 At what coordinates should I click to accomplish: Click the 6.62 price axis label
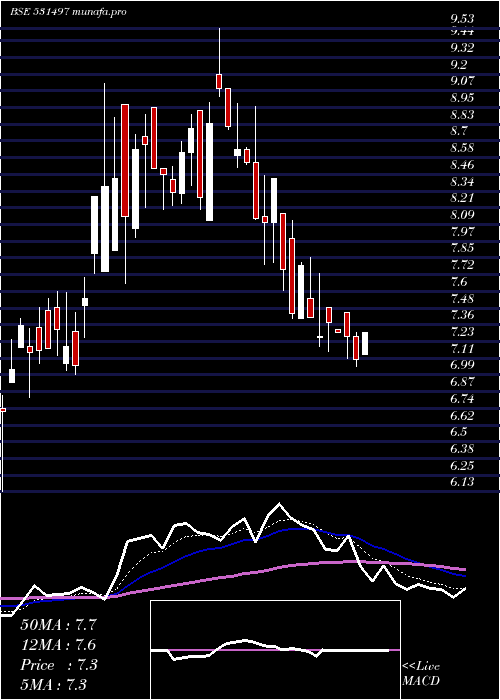coord(462,416)
